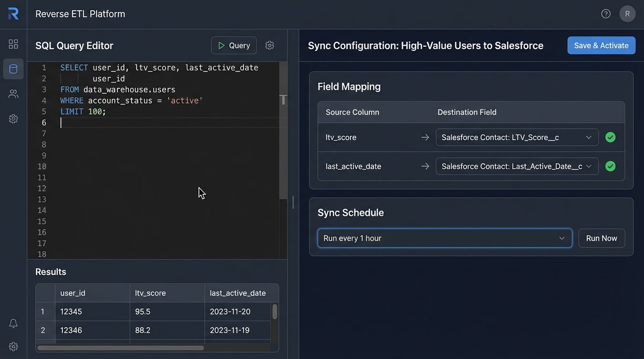Click the ltv_score mapping green checkmark
Screen dimensions: 644x359
tap(610, 137)
